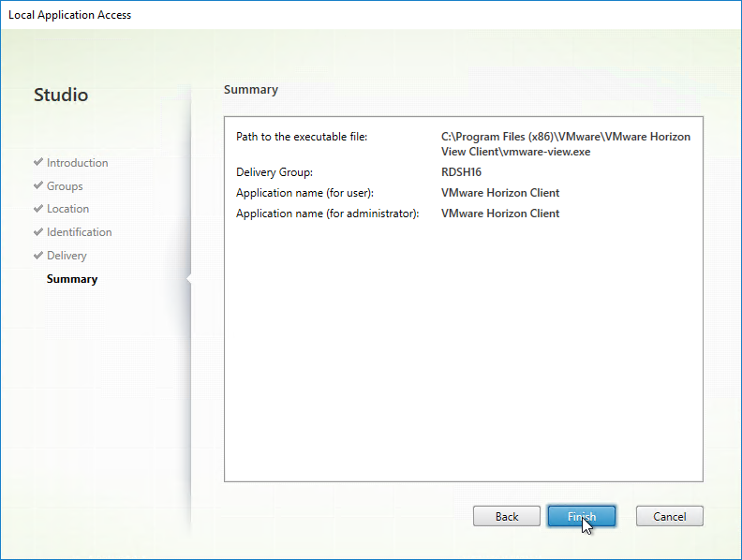
Task: Open the Location step
Action: click(67, 209)
